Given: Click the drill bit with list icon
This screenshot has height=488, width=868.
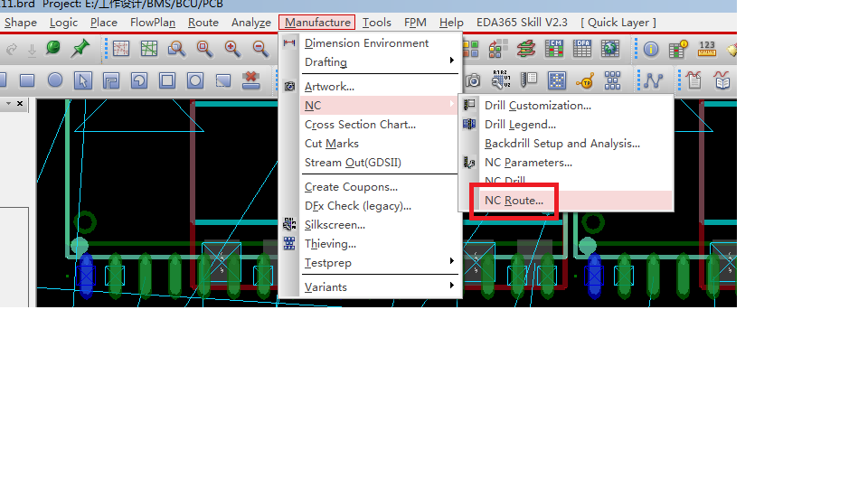Looking at the screenshot, I should [529, 80].
